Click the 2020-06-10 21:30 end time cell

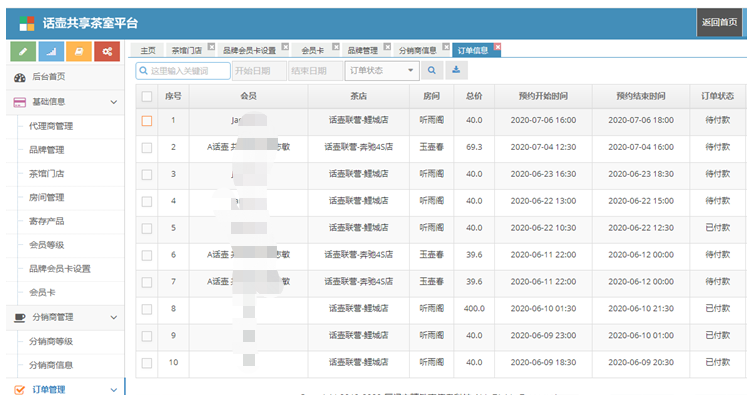point(641,309)
